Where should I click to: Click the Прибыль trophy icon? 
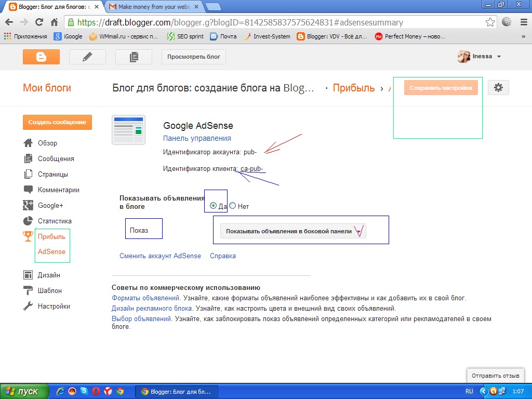[28, 236]
